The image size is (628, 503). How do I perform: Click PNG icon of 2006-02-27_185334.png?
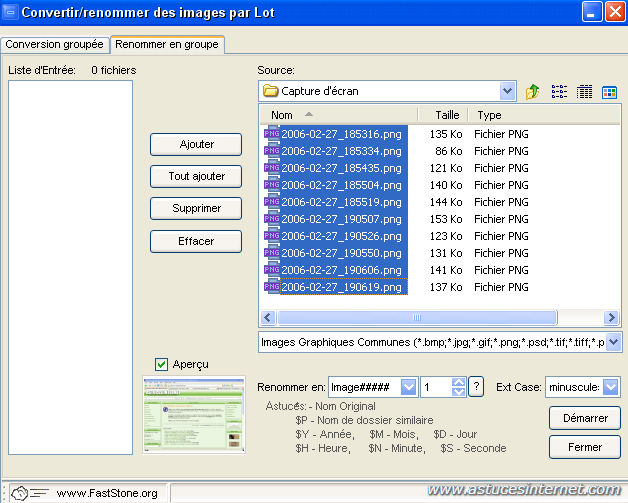pos(272,151)
